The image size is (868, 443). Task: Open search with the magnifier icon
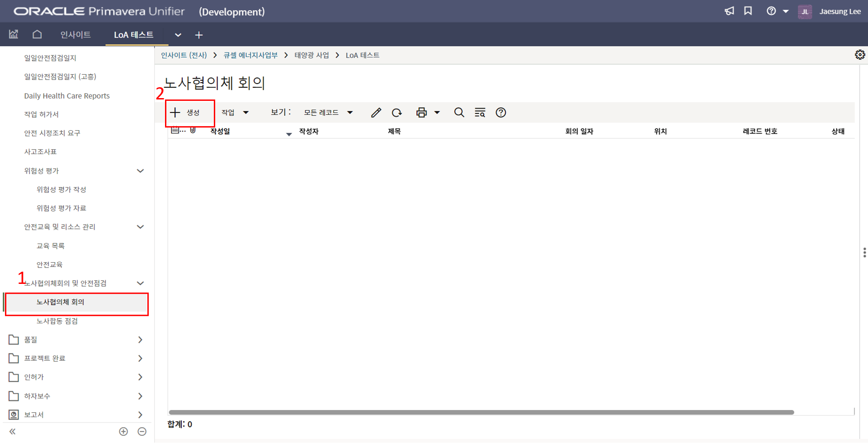point(459,113)
